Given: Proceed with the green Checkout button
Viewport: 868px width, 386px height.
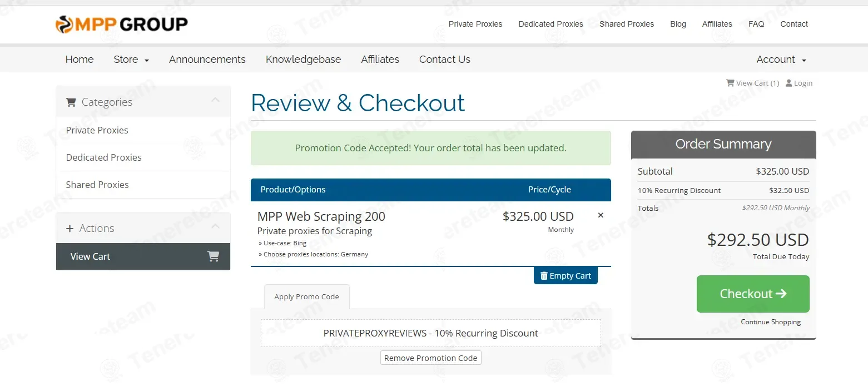Looking at the screenshot, I should (753, 294).
